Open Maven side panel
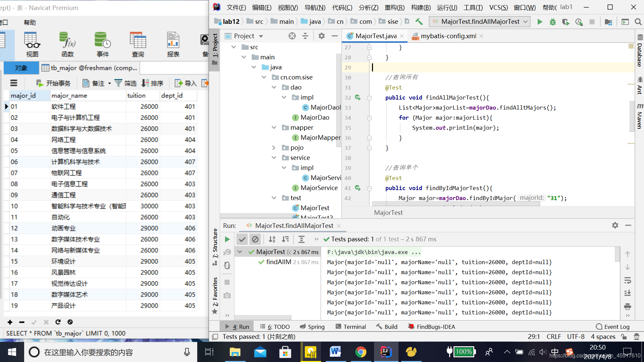This screenshot has width=644, height=362. 640,116
